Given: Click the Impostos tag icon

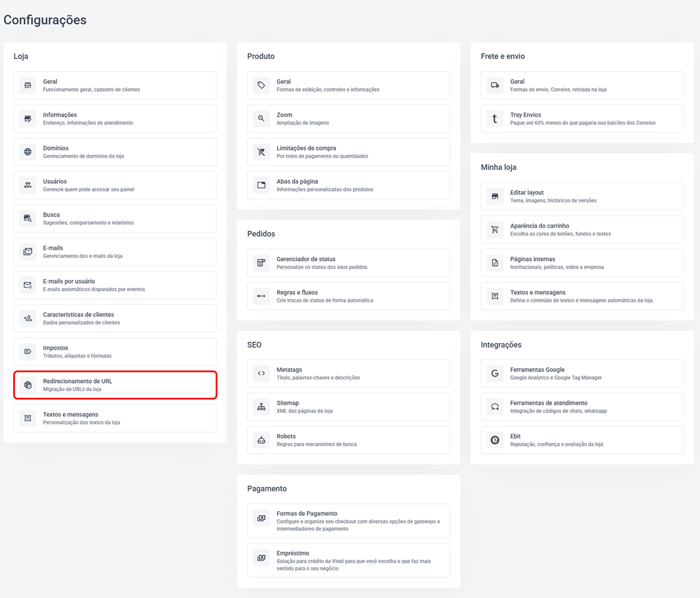Looking at the screenshot, I should point(28,352).
